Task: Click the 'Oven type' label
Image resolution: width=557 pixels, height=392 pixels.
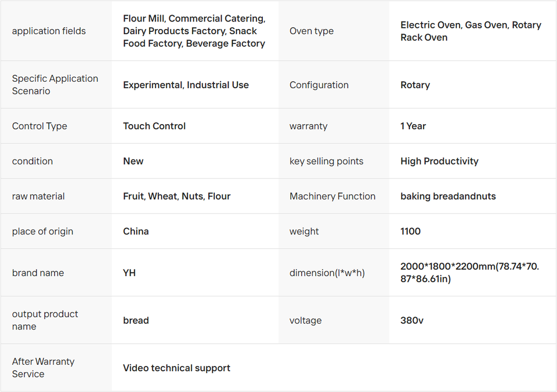Action: pos(312,31)
